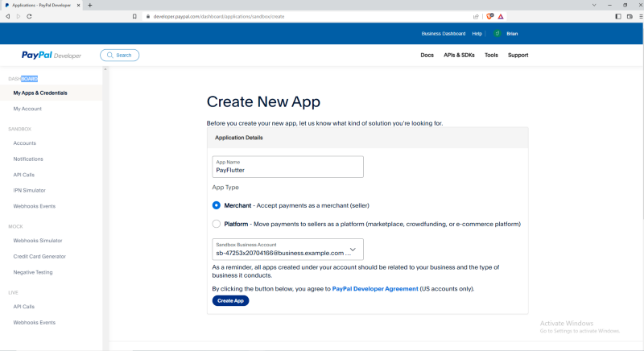This screenshot has height=351, width=644.
Task: Click the browser address bar URL
Action: (219, 16)
